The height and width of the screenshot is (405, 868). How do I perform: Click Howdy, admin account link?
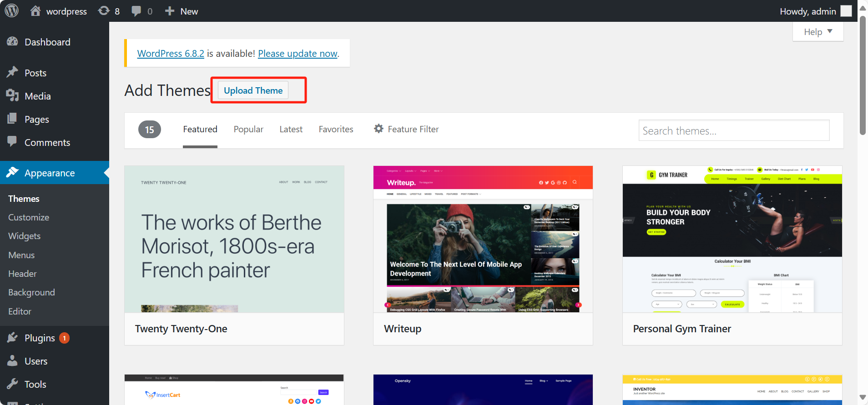click(x=816, y=11)
